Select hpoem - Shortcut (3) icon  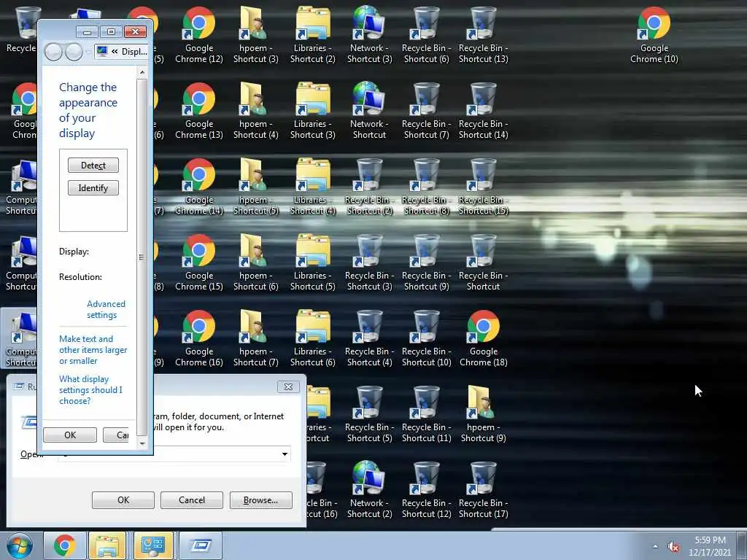[256, 35]
